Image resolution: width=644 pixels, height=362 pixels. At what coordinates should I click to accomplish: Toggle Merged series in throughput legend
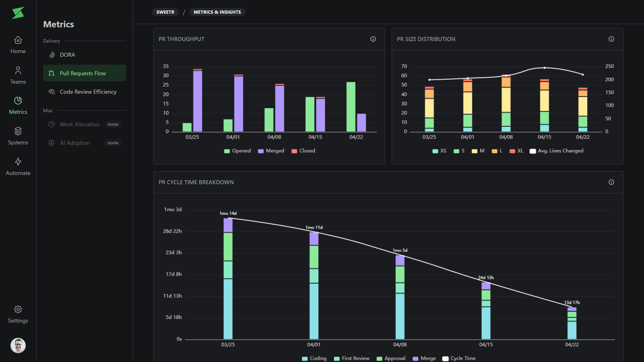tap(271, 151)
